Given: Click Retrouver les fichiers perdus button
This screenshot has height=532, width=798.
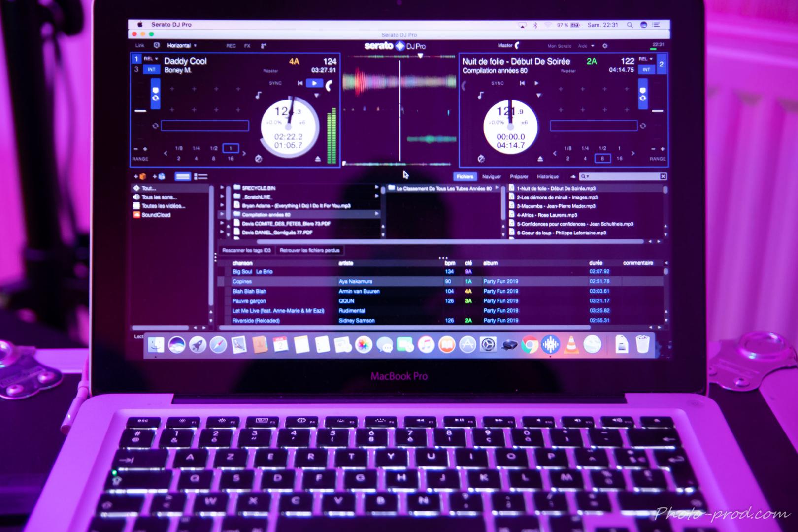Looking at the screenshot, I should tap(309, 250).
